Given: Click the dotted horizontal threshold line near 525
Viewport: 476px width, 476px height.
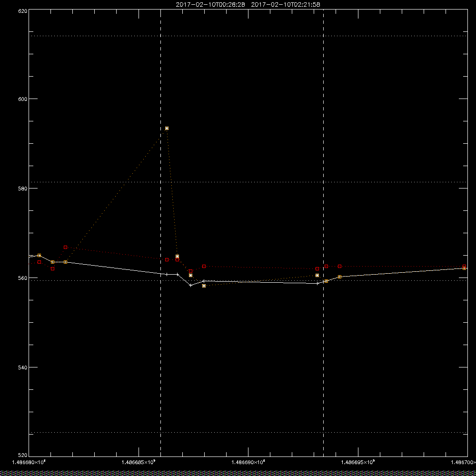Looking at the screenshot, I should pyautogui.click(x=248, y=432).
